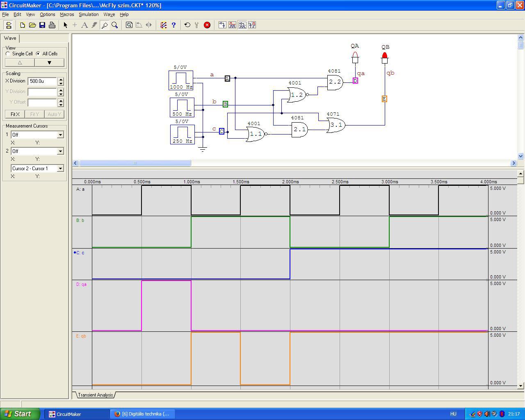The height and width of the screenshot is (420, 525).
Task: Click the Print icon in toolbar
Action: (52, 25)
